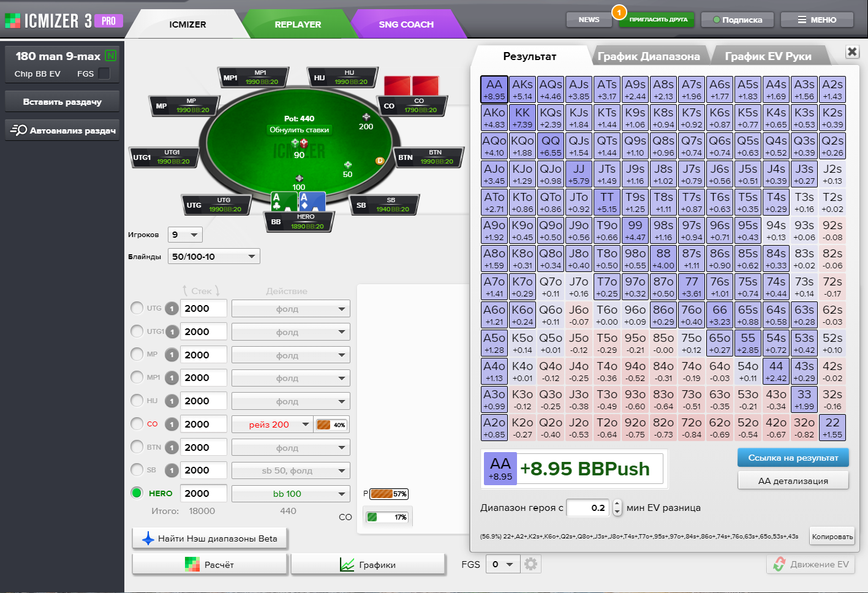
Task: Toggle the FGS checkbox in sidebar
Action: point(104,74)
